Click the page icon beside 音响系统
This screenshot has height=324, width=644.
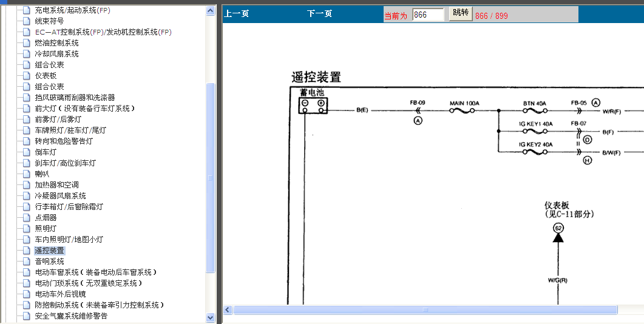point(26,261)
